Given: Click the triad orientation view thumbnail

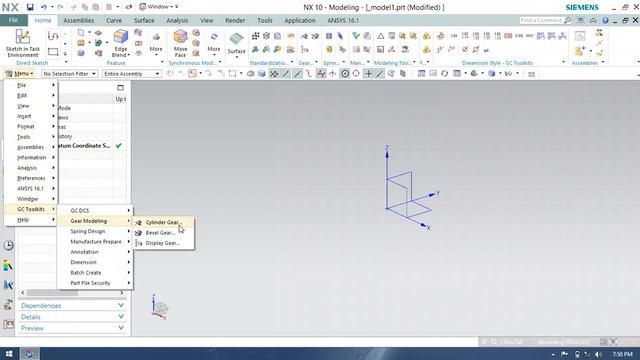Looking at the screenshot, I should pyautogui.click(x=160, y=307).
